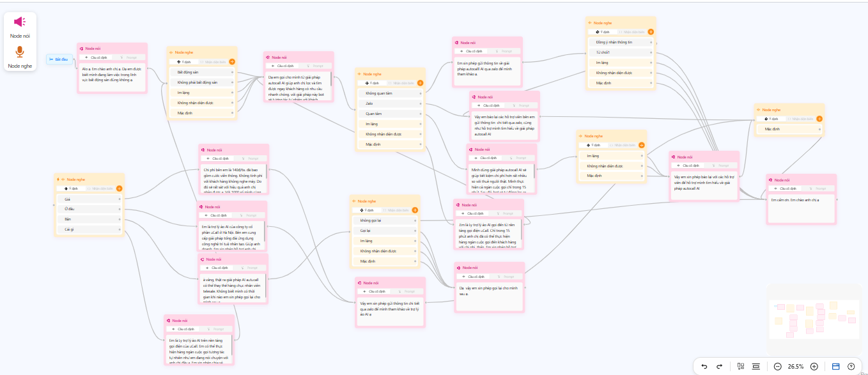Select the 'Từ chối1' intent row
The image size is (868, 375).
click(x=621, y=52)
